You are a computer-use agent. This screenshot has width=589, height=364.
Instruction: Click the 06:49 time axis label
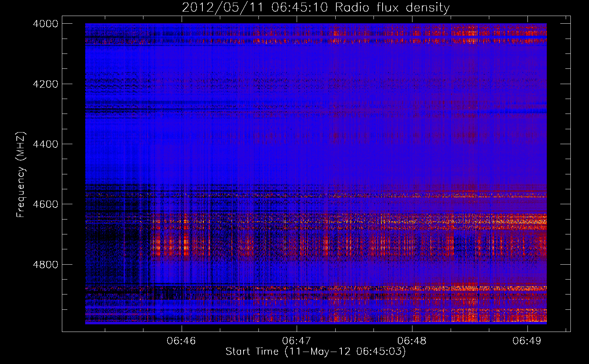click(x=527, y=341)
